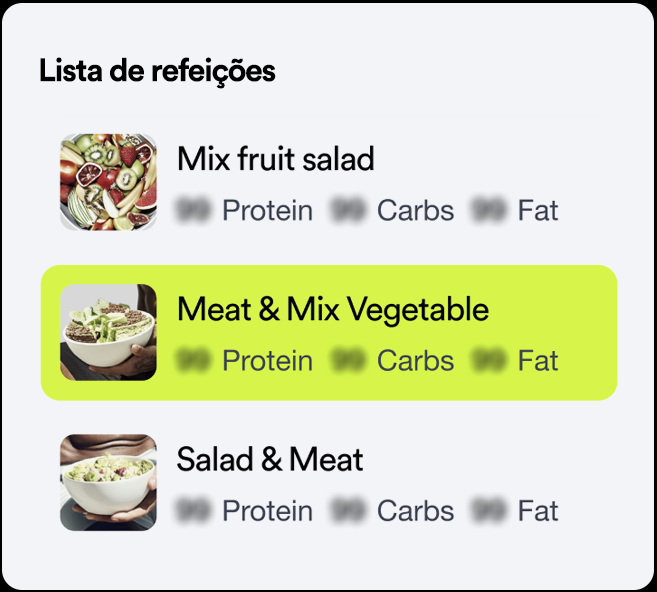Click blurred protein value for Mix fruit salad
Screen dimensions: 657x592
pos(193,211)
